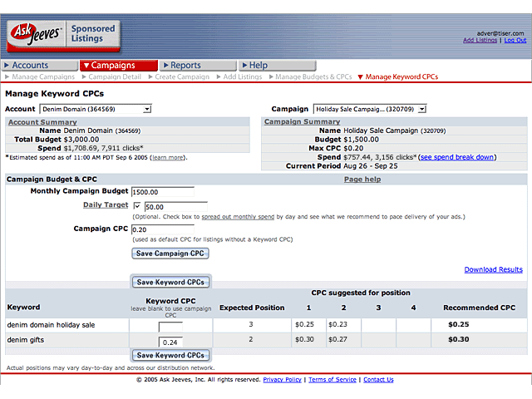Click the bottom Save Keyword CPCs button

170,355
